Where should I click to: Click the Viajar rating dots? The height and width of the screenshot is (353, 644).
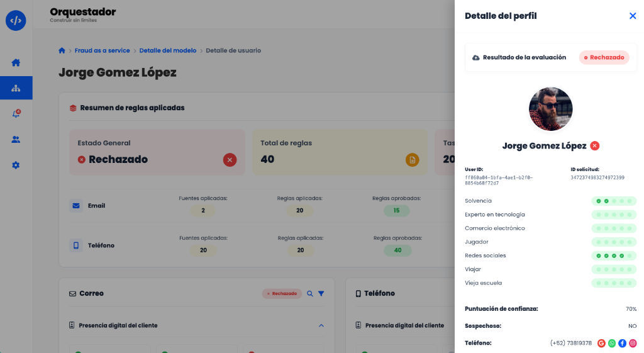pos(614,269)
